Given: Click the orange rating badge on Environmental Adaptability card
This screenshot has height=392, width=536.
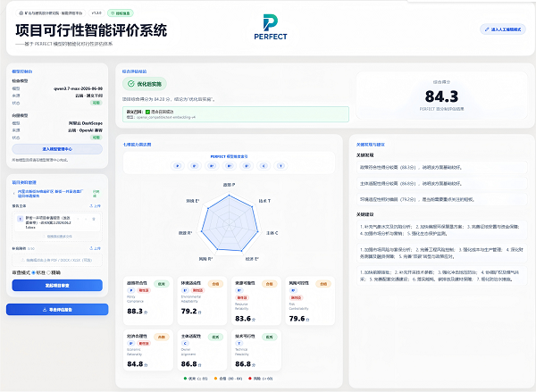Looking at the screenshot, I should pyautogui.click(x=215, y=284).
